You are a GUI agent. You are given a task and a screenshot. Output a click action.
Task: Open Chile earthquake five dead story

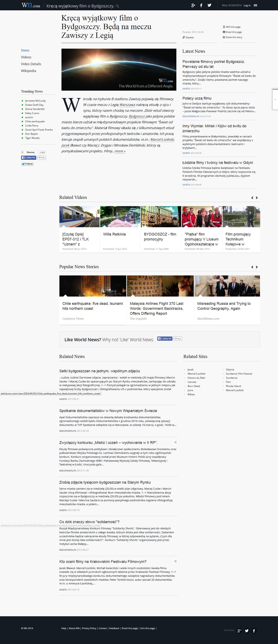[93, 306]
